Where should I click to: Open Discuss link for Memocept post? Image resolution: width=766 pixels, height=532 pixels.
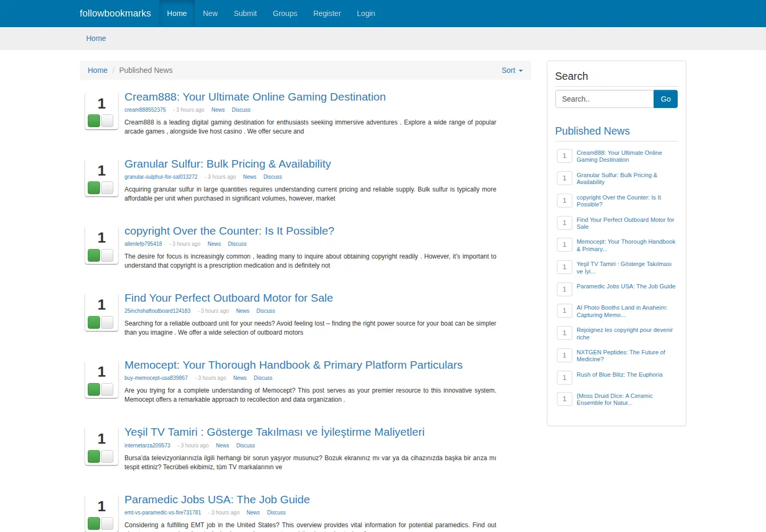[x=263, y=378]
